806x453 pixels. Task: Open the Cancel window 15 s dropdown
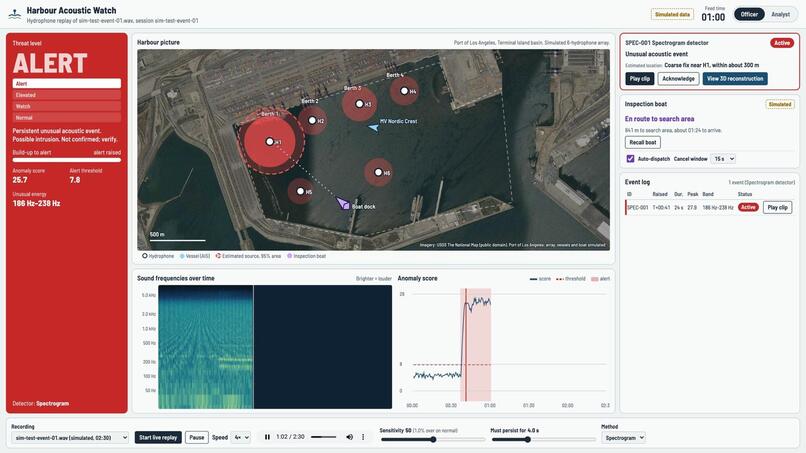pos(723,159)
